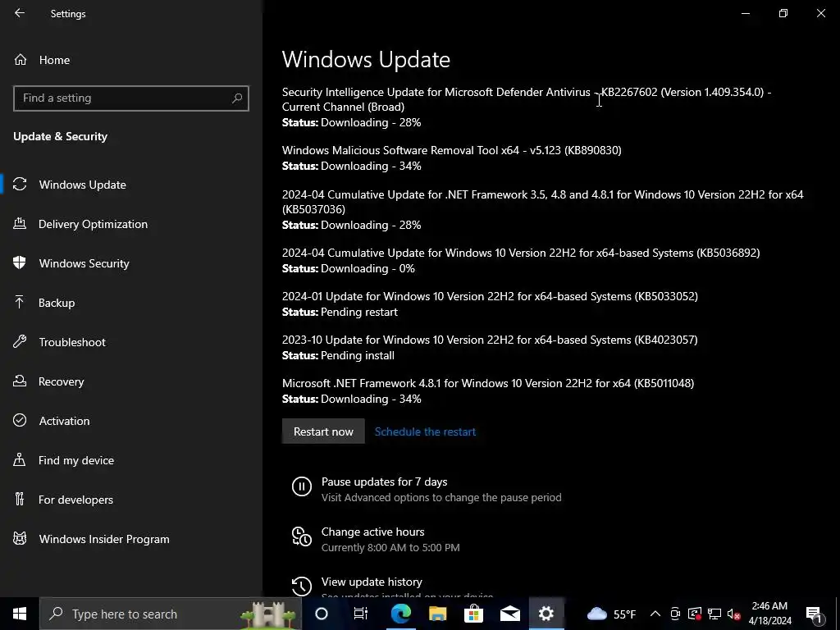The image size is (840, 630).
Task: Select the Windows Update sync icon
Action: point(20,185)
